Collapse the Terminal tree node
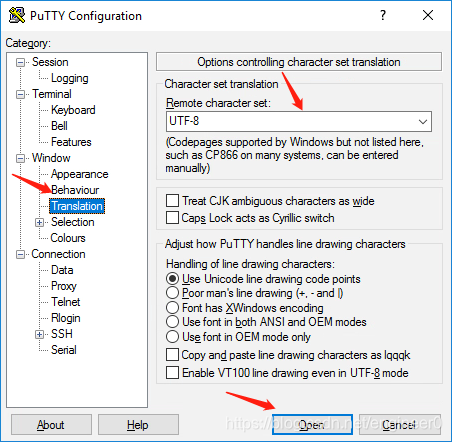 (20, 94)
